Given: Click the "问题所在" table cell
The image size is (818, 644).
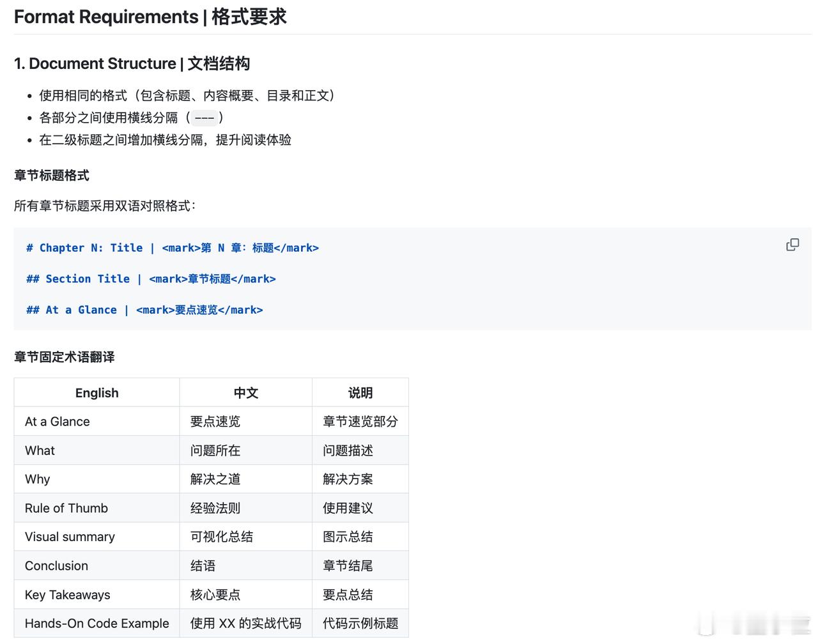Looking at the screenshot, I should (x=246, y=450).
